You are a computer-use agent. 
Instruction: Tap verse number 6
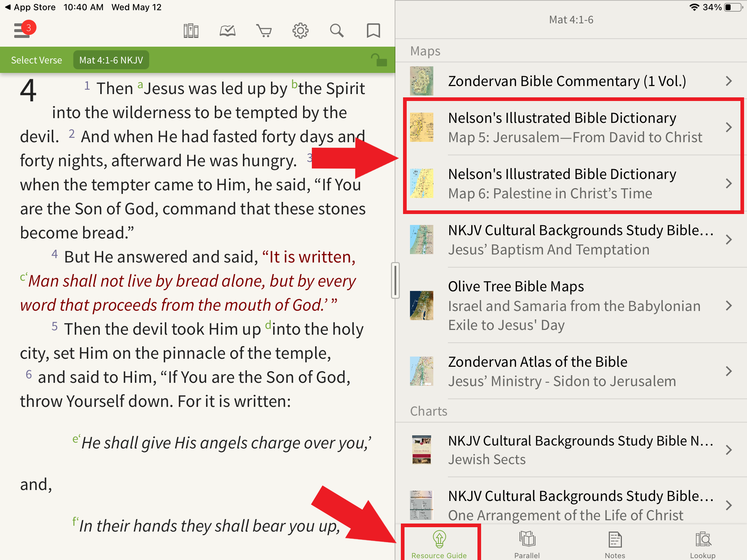29,374
